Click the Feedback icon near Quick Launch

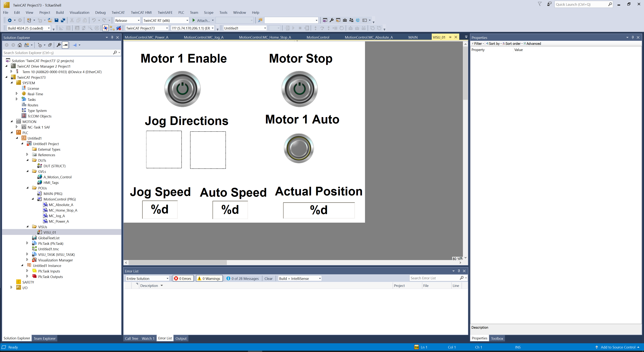pos(549,4)
